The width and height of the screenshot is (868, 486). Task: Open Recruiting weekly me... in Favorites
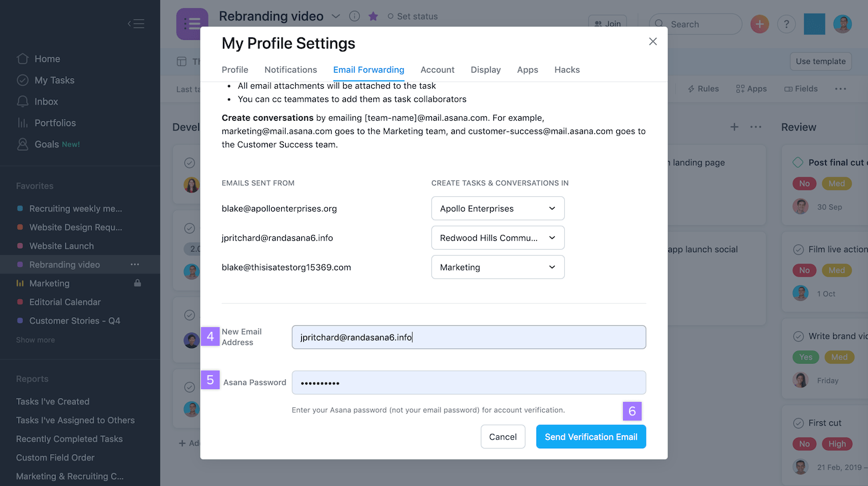click(x=75, y=208)
